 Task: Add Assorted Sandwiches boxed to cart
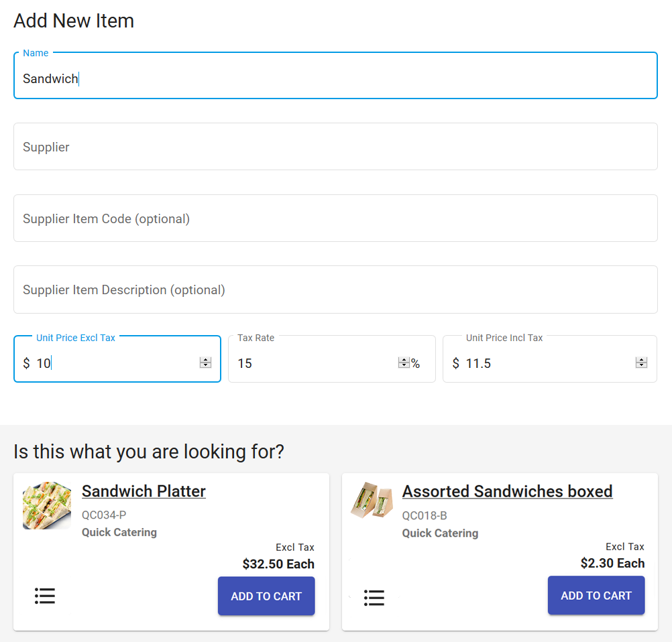tap(596, 595)
